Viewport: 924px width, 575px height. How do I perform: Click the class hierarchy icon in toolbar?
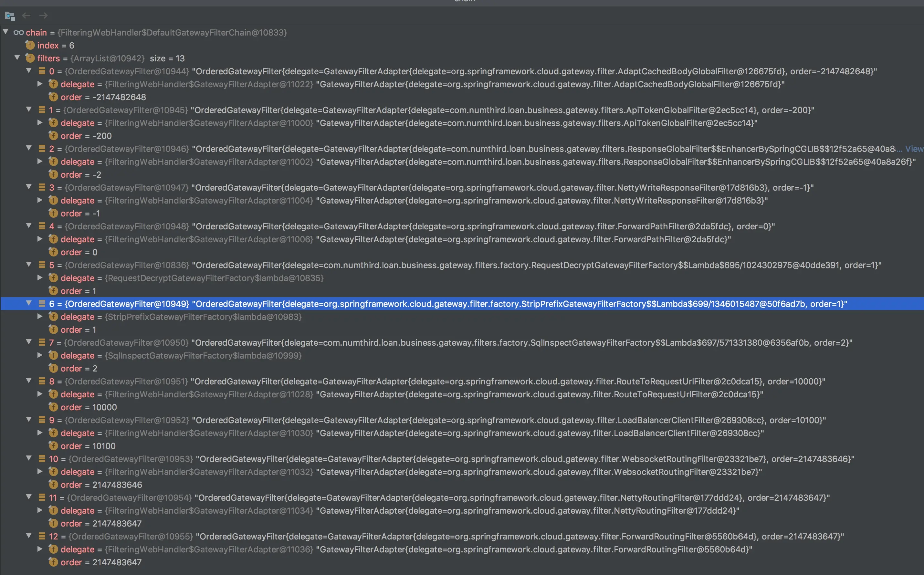tap(10, 16)
